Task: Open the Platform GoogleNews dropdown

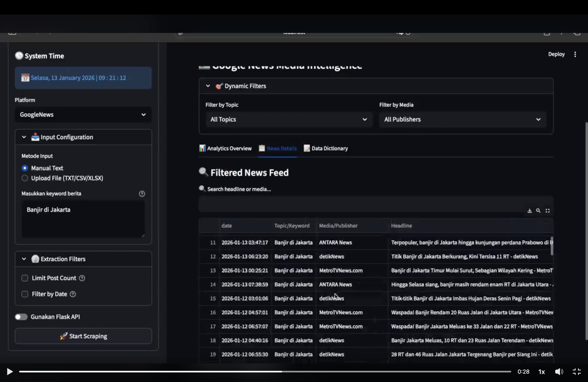Action: tap(83, 114)
